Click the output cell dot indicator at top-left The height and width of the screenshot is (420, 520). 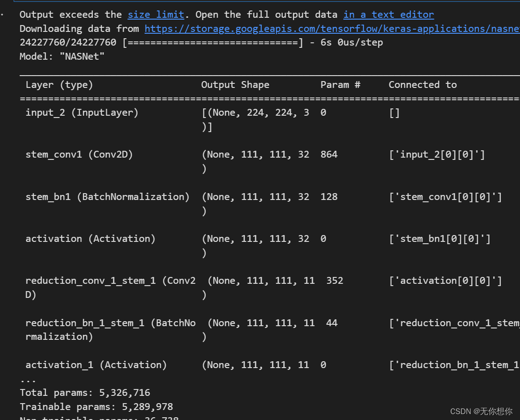(x=2, y=15)
